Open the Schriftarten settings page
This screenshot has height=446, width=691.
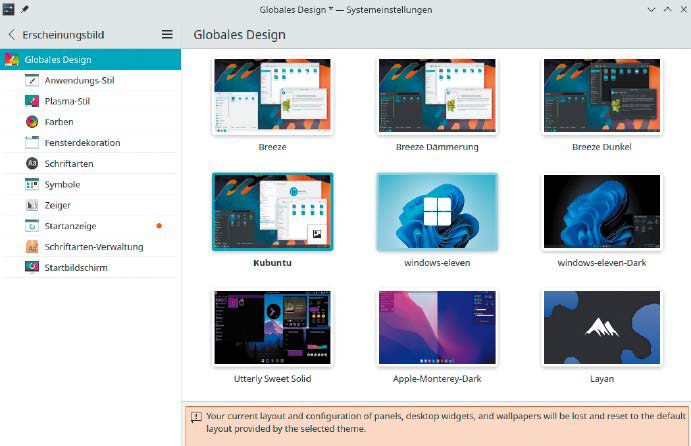point(90,164)
